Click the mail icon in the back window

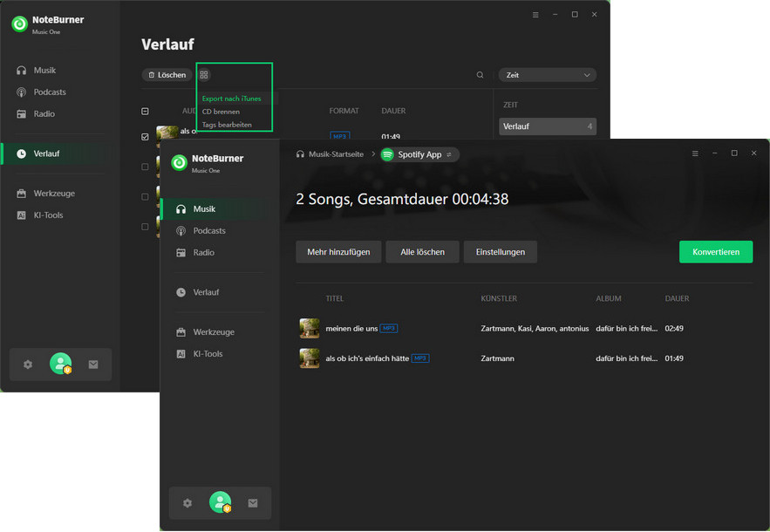93,365
